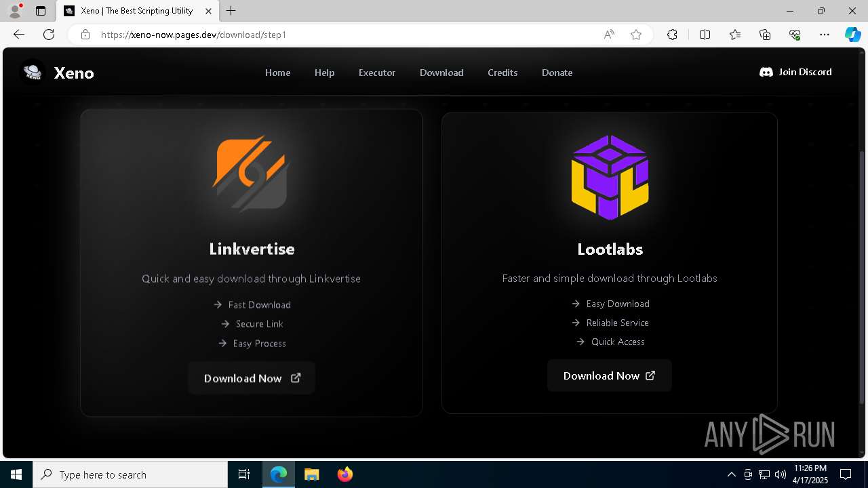This screenshot has height=488, width=868.
Task: Click the 'Reliable Service' feature text
Action: 618,323
